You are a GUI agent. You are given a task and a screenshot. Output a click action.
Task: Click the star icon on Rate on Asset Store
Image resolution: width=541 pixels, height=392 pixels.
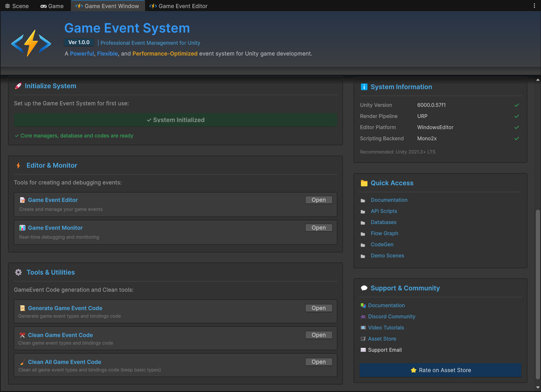tap(413, 370)
